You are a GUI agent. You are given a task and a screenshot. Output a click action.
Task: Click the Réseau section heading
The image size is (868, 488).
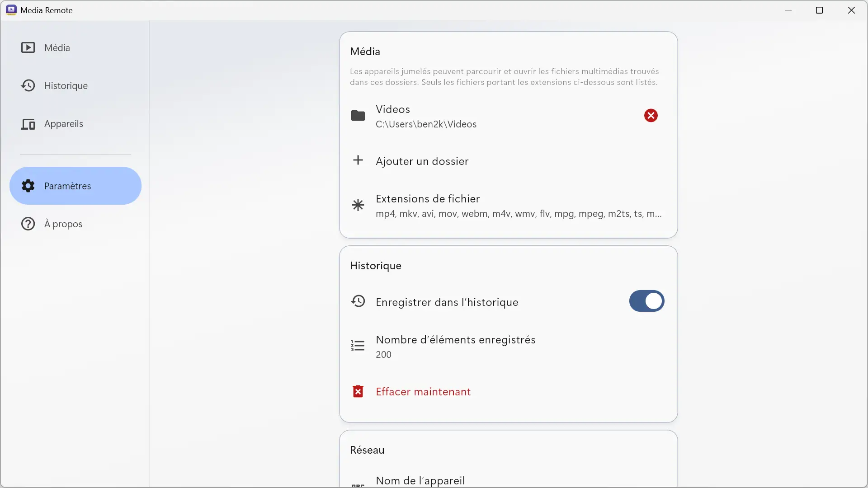click(x=367, y=450)
